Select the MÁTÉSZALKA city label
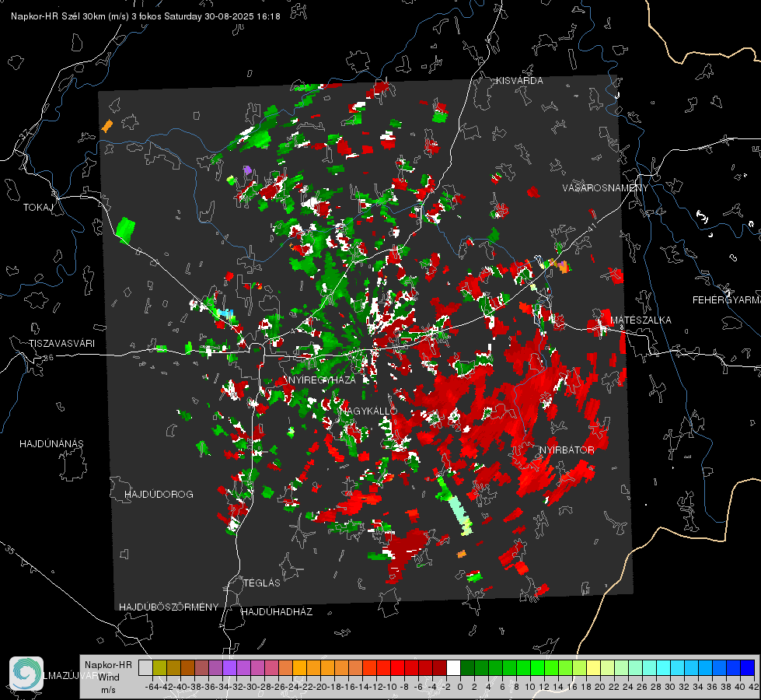 click(x=641, y=320)
